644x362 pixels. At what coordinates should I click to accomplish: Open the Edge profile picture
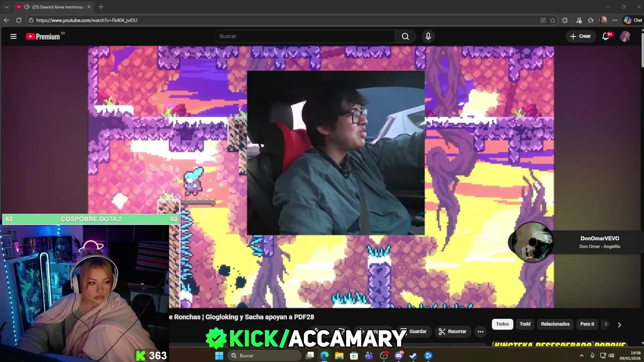pos(603,20)
